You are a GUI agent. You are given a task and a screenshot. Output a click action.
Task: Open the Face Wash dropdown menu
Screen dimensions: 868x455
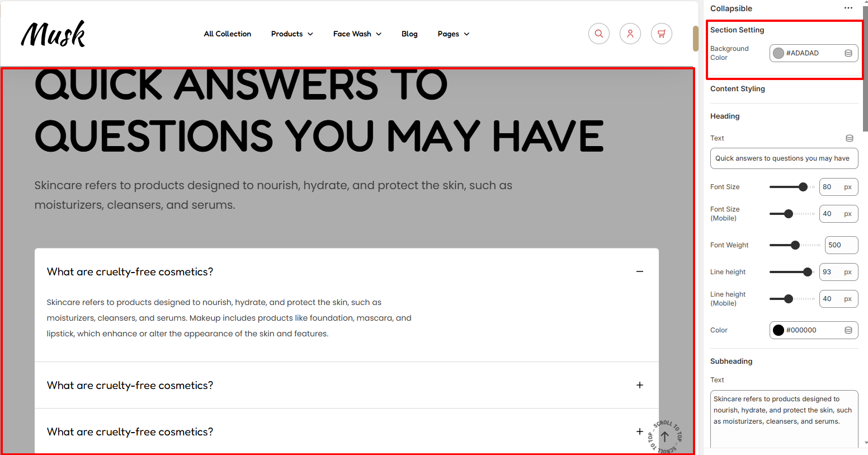[x=357, y=34]
